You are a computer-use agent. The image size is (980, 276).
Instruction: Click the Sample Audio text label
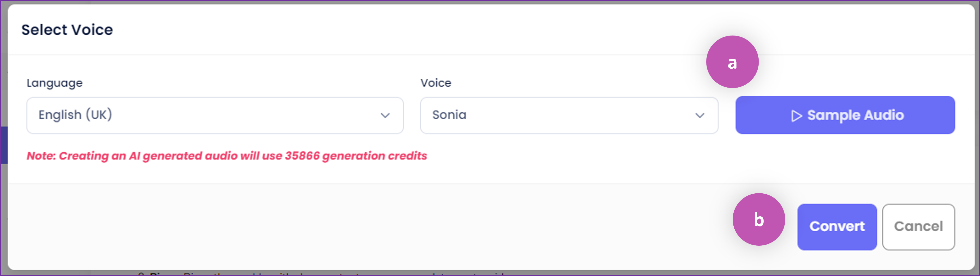pyautogui.click(x=856, y=115)
